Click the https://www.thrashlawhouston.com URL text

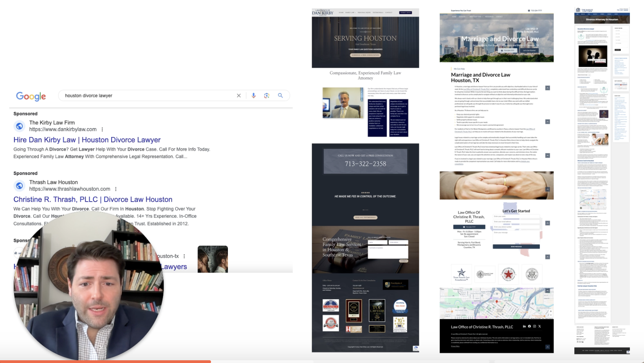pos(70,189)
